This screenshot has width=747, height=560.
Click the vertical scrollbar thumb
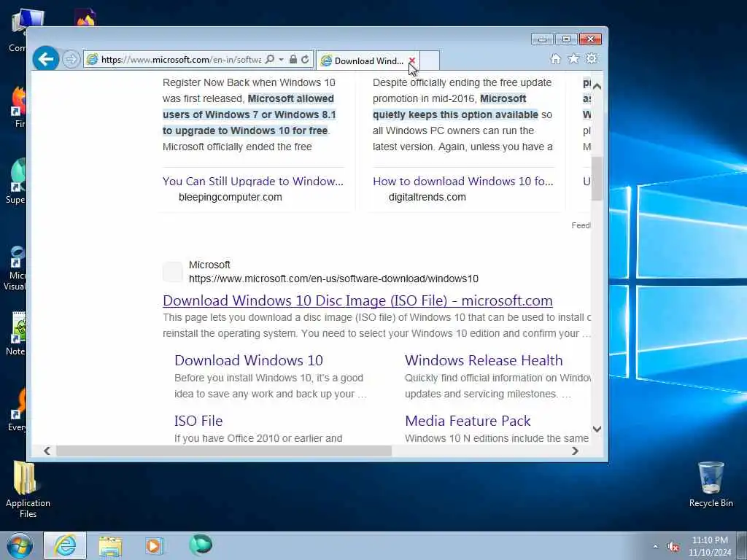pos(597,179)
